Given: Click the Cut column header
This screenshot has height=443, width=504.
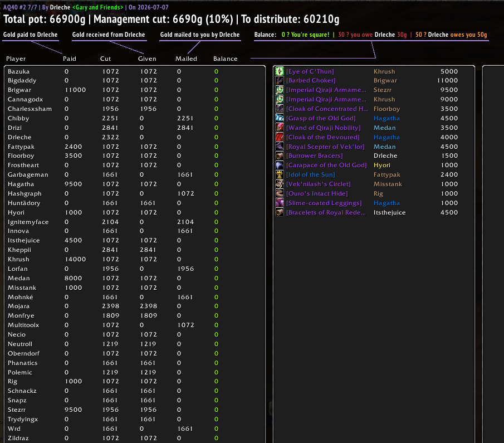Looking at the screenshot, I should point(105,59).
